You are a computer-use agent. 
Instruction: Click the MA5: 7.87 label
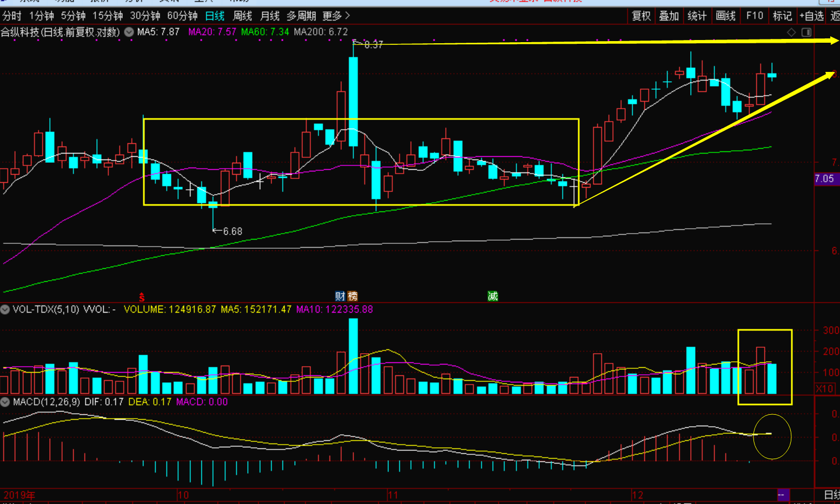pos(158,32)
